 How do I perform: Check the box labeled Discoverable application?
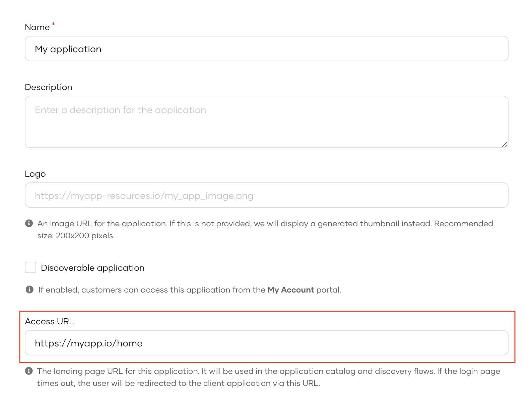tap(30, 267)
